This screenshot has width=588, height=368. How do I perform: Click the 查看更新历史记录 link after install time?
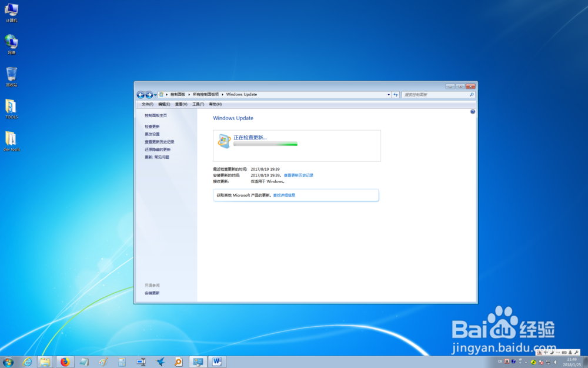coord(299,175)
